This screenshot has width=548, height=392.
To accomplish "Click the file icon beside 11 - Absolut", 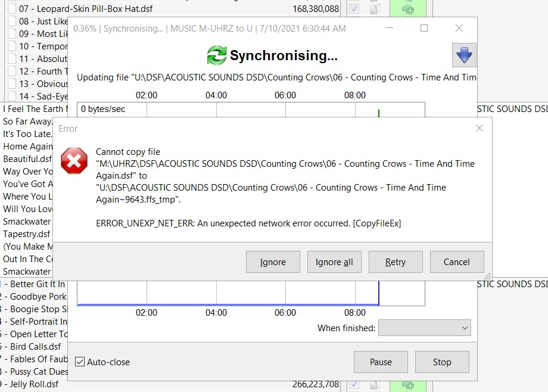I will point(13,59).
